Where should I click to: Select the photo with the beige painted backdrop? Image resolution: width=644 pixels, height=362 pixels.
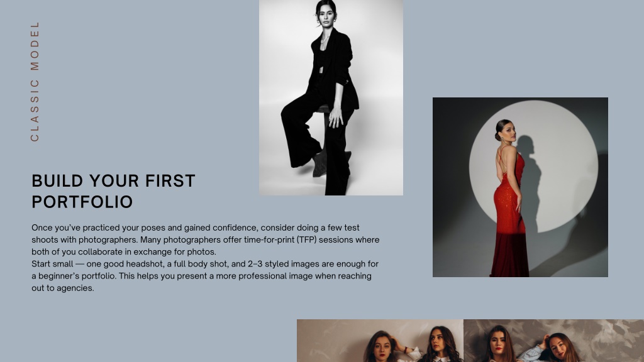point(380,341)
